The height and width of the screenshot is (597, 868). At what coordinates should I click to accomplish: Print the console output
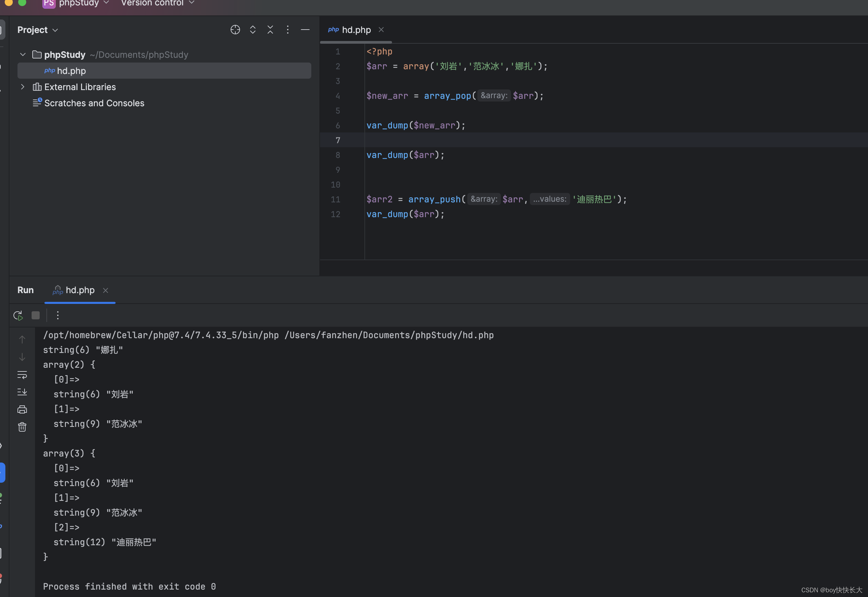tap(22, 409)
